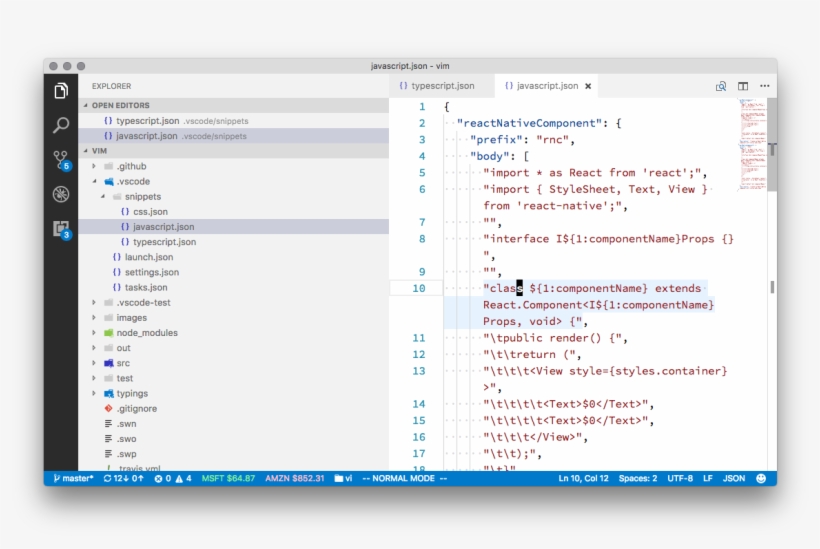Open the Explorer view in activity bar
This screenshot has width=820, height=549.
pos(61,91)
